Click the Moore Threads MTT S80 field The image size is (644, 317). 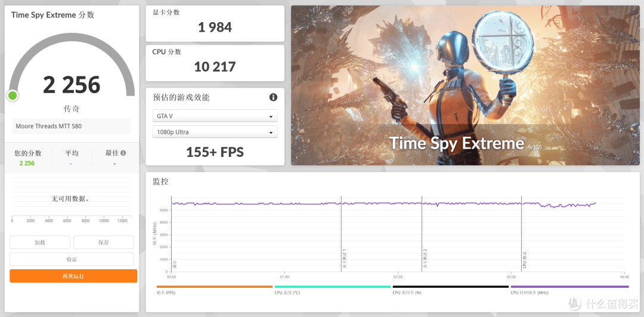[72, 126]
